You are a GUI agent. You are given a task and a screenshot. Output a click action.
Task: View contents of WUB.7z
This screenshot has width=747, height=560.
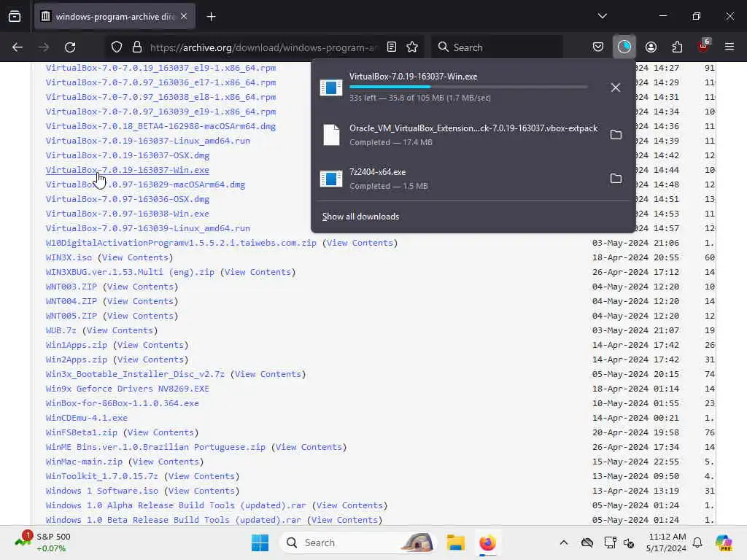120,330
